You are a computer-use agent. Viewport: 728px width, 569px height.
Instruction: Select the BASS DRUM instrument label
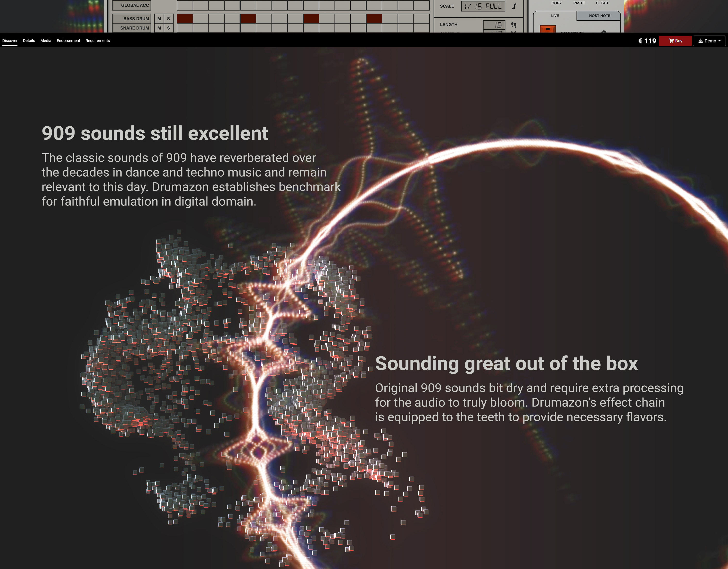131,19
